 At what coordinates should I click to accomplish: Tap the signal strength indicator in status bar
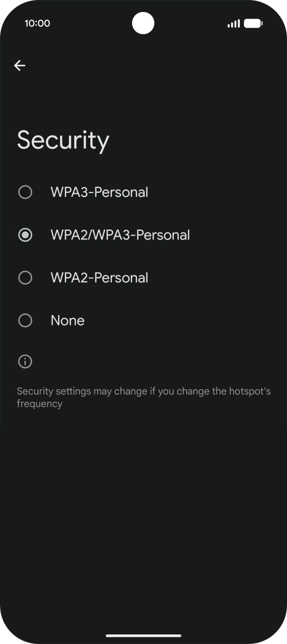(233, 23)
